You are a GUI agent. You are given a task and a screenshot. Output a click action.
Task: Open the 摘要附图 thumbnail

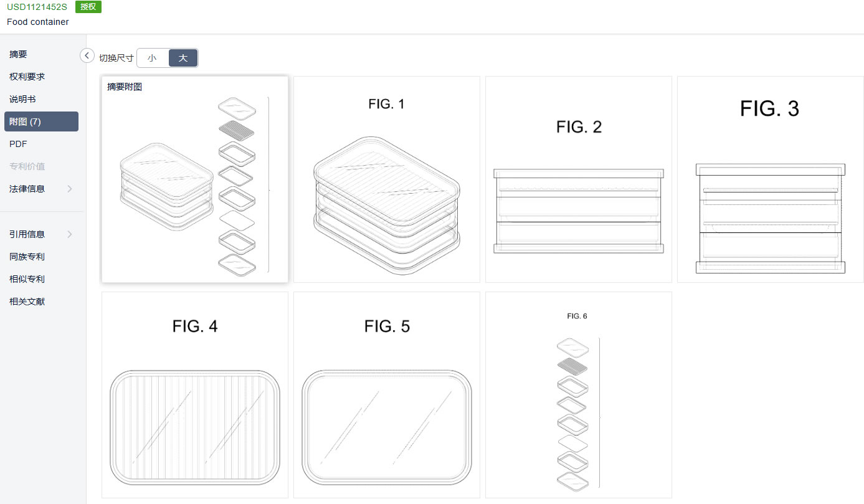pos(195,179)
